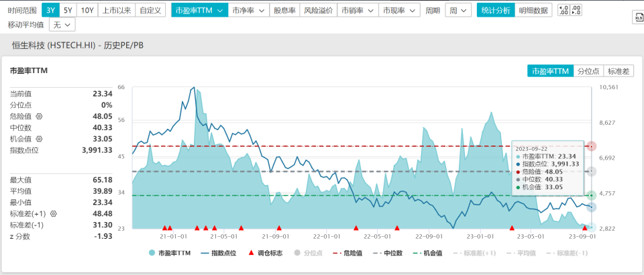Click the green 机会值 endpoint circle on chart's right edge
The image size is (644, 275).
[x=592, y=195]
